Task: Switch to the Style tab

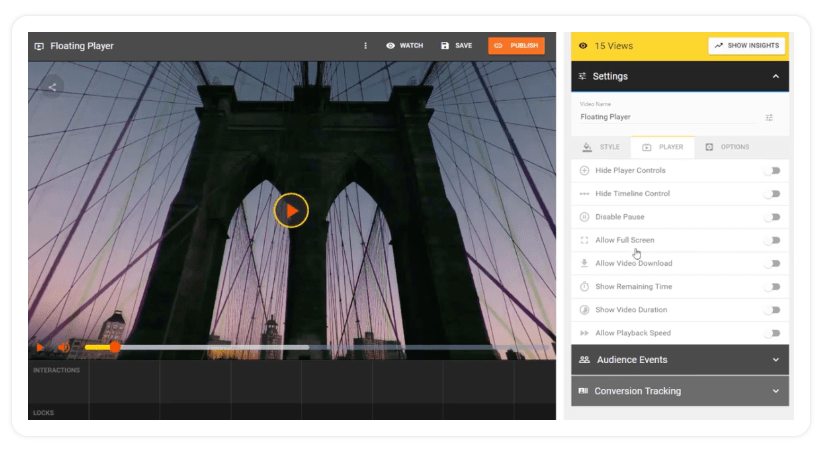Action: pos(601,147)
